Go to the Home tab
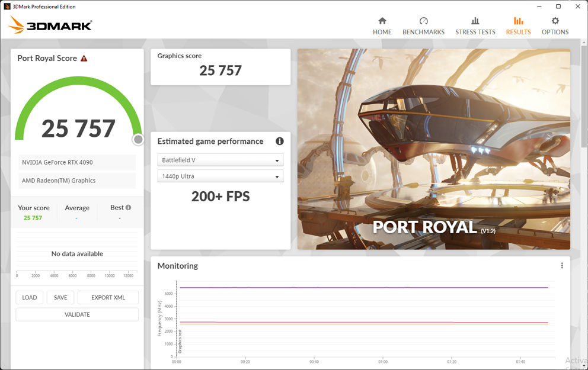This screenshot has height=370, width=588. 382,26
